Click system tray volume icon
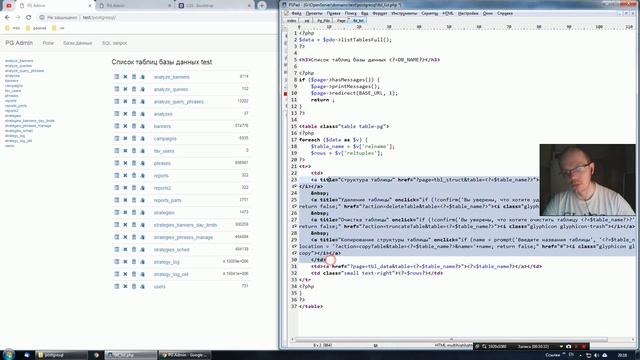The width and height of the screenshot is (640, 360). (596, 355)
